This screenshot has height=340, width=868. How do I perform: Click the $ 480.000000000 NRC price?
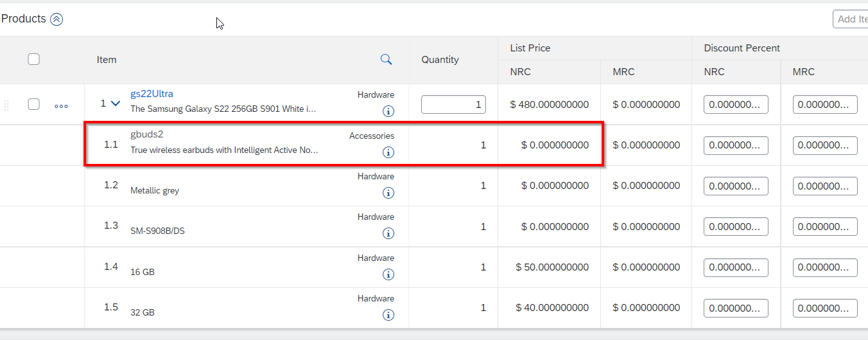(x=549, y=104)
